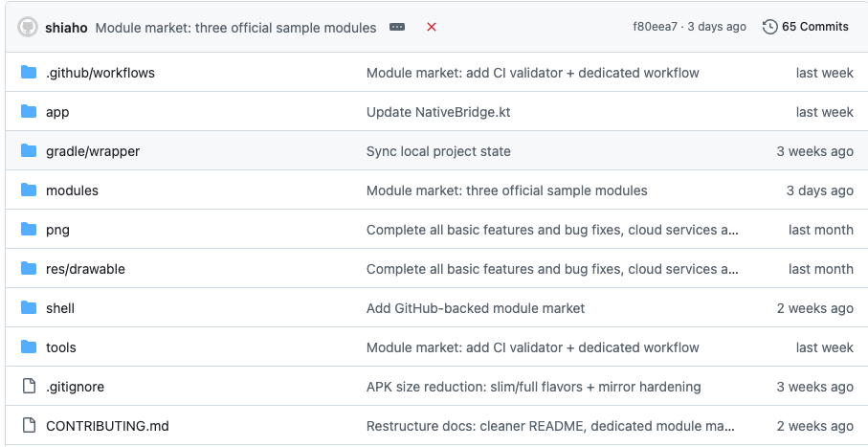Open 'Update NativeBridge.kt' commit message
The image size is (868, 447).
click(x=438, y=112)
